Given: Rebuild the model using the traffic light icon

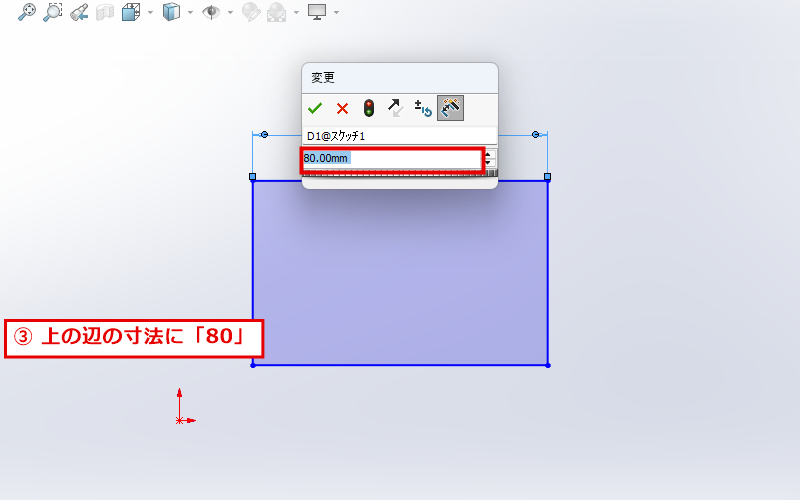Looking at the screenshot, I should [x=369, y=108].
